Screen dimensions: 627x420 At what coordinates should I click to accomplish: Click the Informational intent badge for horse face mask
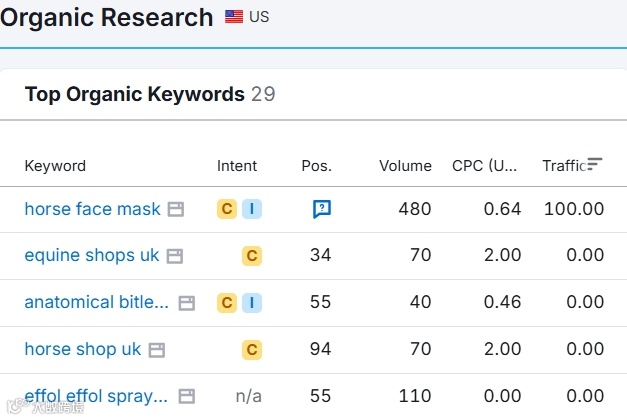252,209
